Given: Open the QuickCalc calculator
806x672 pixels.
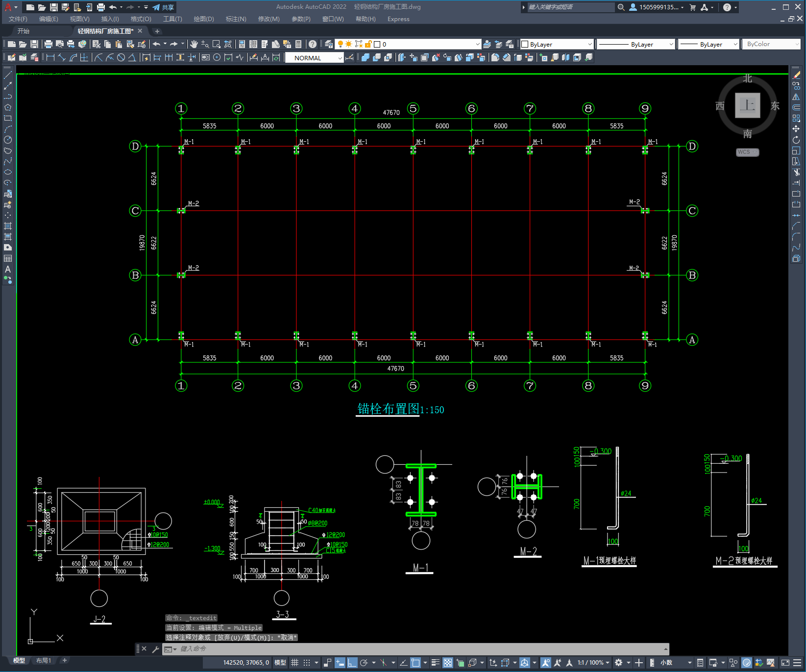Looking at the screenshot, I should point(298,44).
